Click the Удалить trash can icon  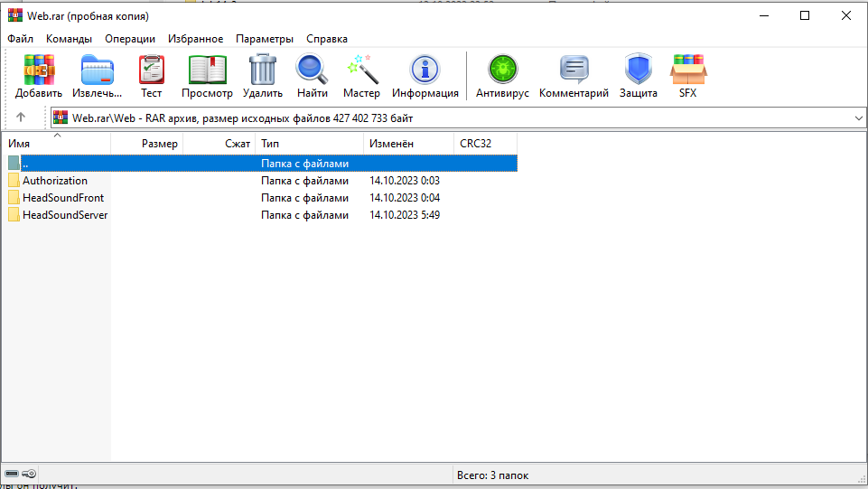[x=263, y=76]
